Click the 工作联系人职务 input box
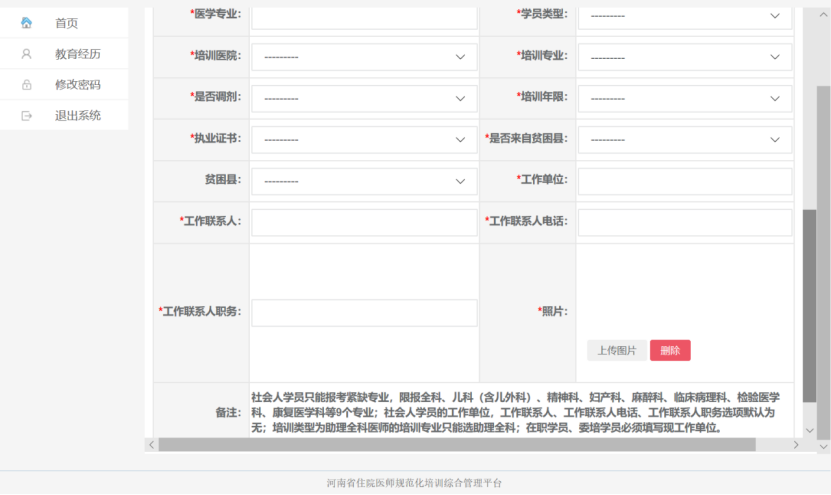 364,312
